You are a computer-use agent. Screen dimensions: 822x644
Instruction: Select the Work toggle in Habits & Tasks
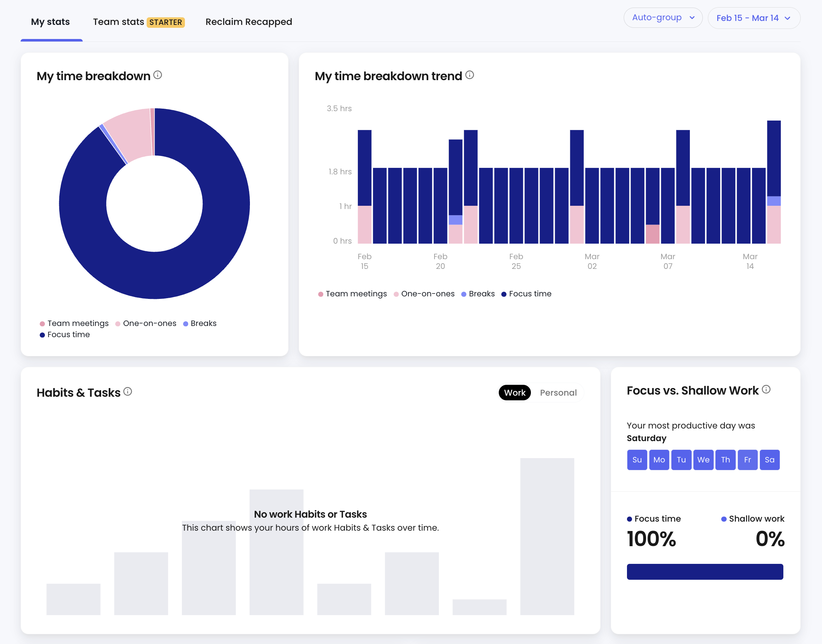pos(515,392)
